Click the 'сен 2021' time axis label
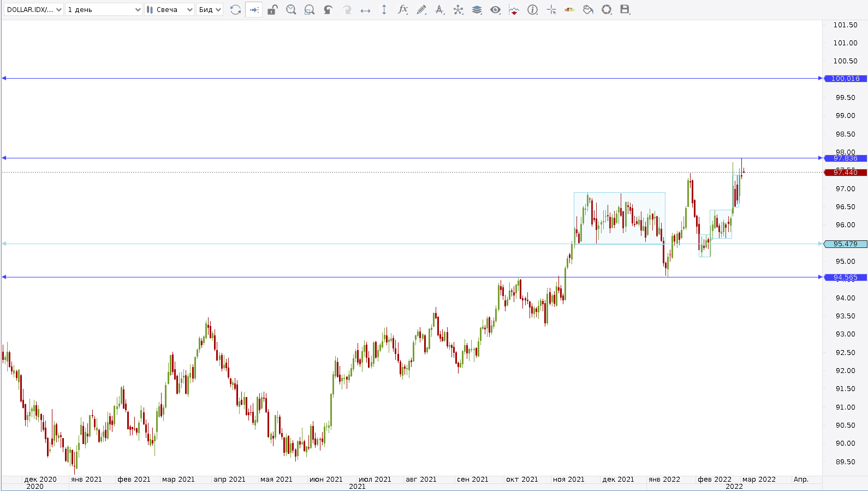The height and width of the screenshot is (491, 868). click(473, 480)
